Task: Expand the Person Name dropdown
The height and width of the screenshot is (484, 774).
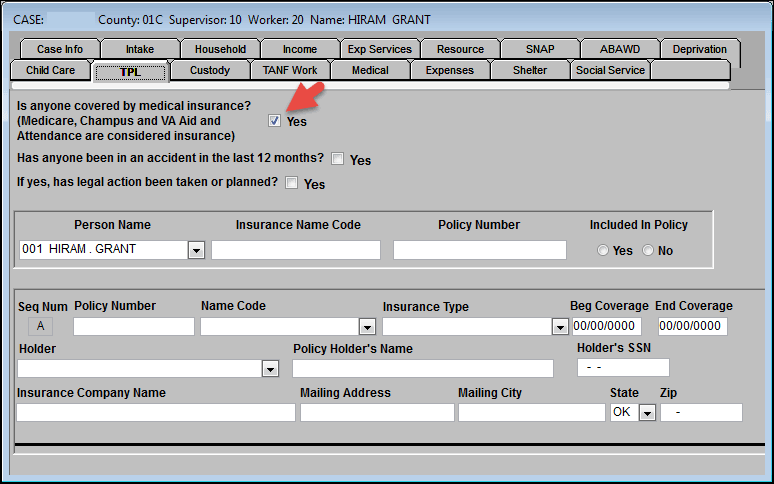Action: point(196,250)
